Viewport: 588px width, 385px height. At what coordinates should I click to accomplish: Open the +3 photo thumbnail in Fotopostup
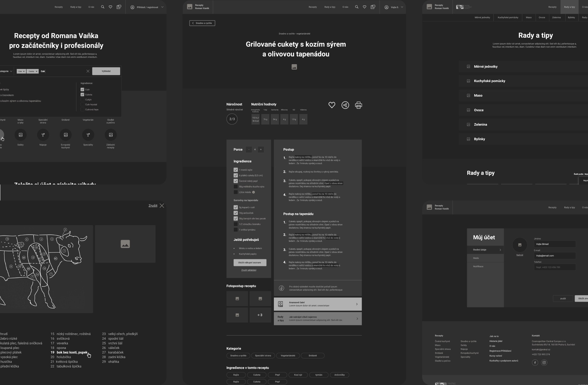click(260, 315)
